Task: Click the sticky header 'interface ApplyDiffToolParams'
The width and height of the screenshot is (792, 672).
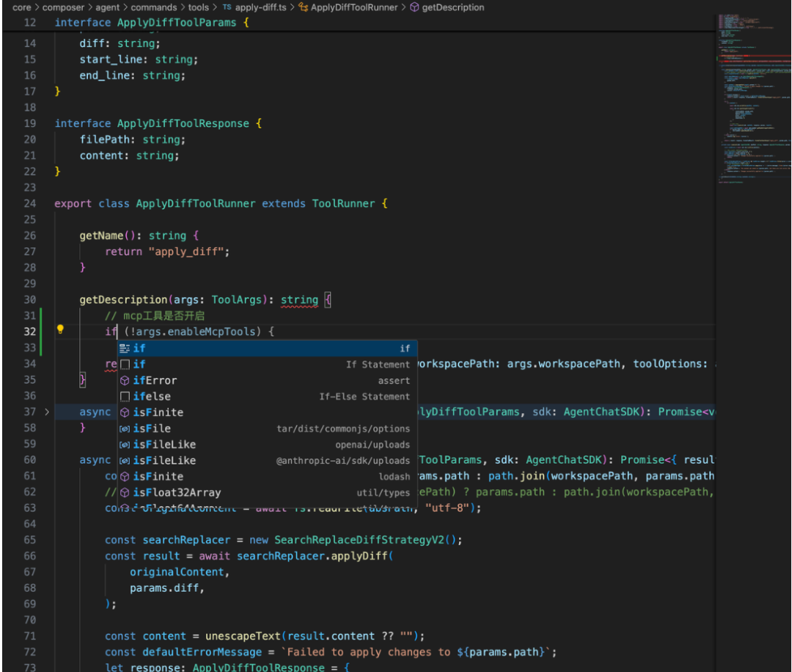Action: pyautogui.click(x=145, y=23)
